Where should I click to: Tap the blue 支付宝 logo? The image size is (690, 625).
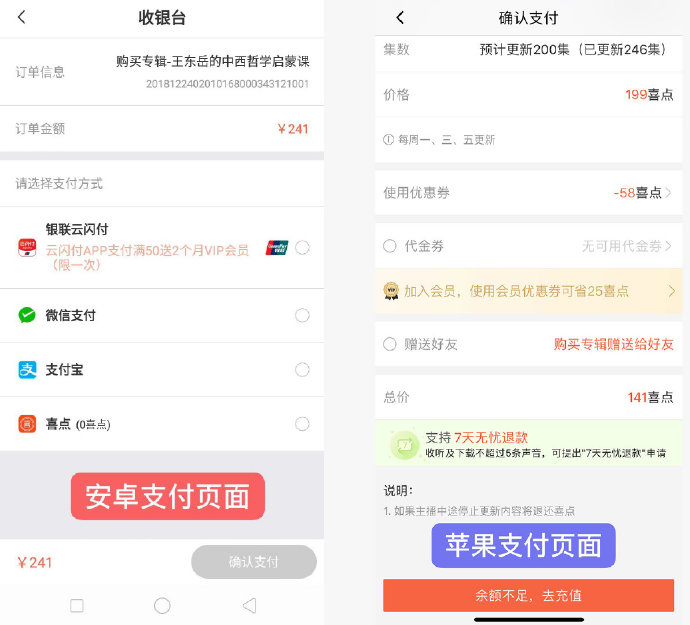27,370
